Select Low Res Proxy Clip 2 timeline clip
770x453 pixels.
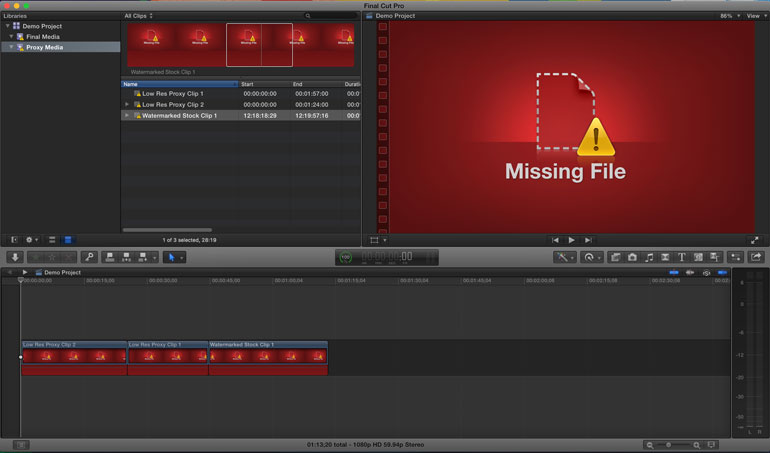pos(74,358)
